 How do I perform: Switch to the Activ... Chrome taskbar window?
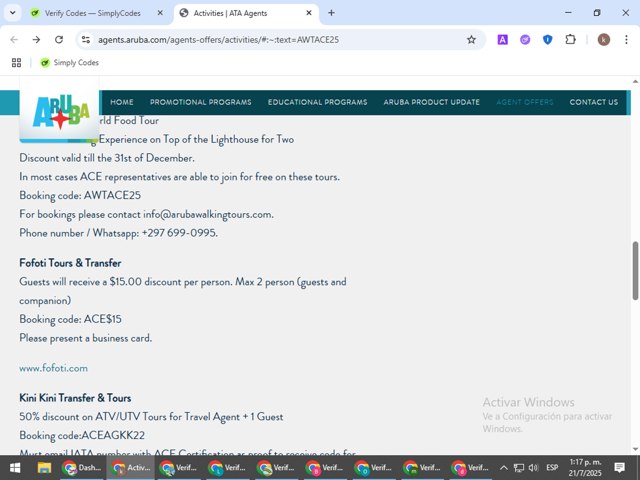coord(131,468)
